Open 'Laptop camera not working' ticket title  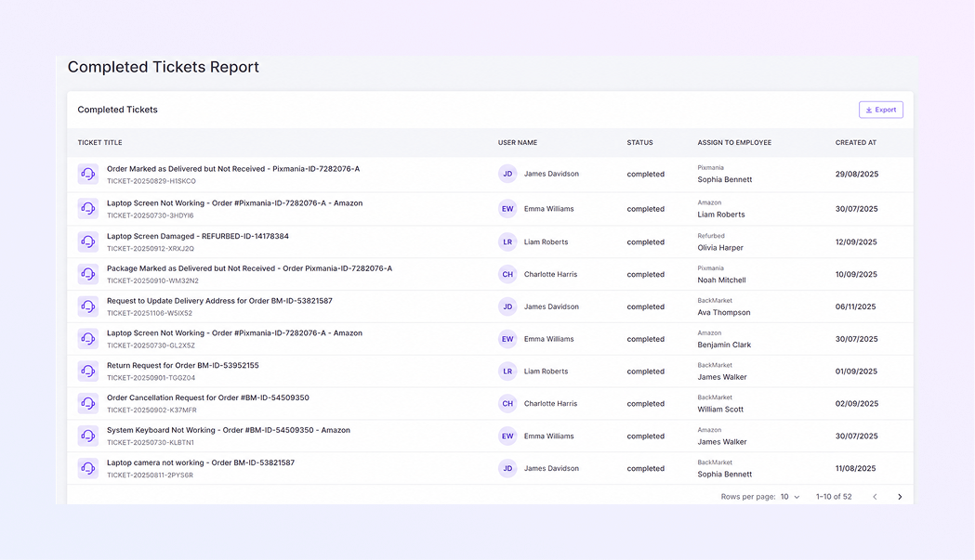pyautogui.click(x=201, y=462)
